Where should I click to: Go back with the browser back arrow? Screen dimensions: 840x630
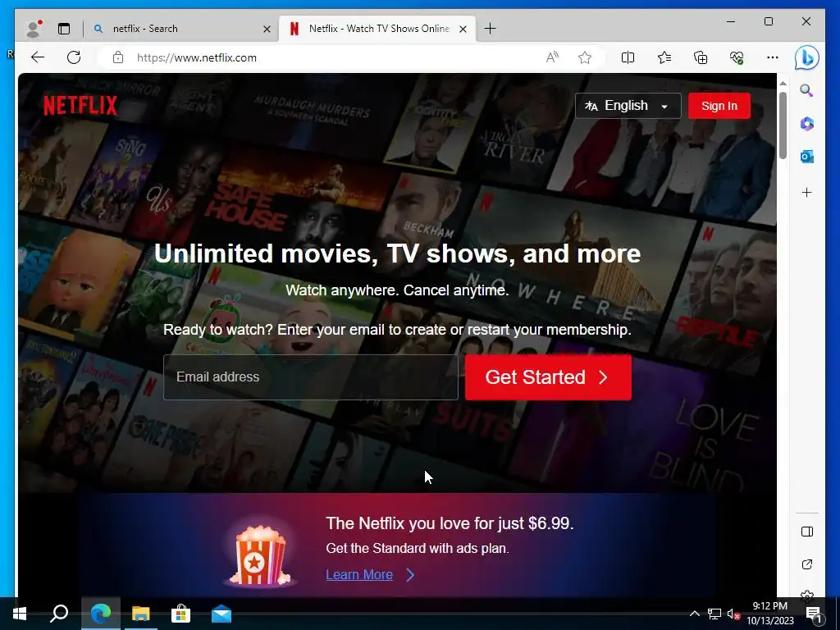click(x=38, y=57)
